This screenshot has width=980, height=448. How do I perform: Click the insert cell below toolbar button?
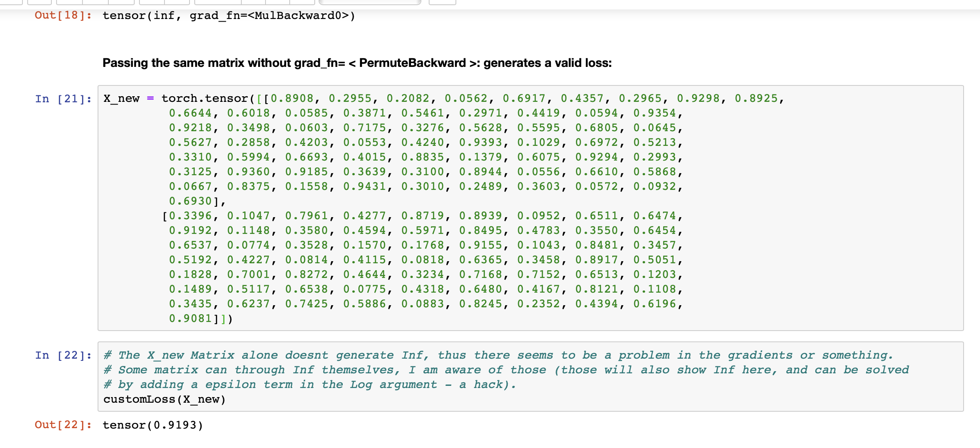pyautogui.click(x=39, y=2)
